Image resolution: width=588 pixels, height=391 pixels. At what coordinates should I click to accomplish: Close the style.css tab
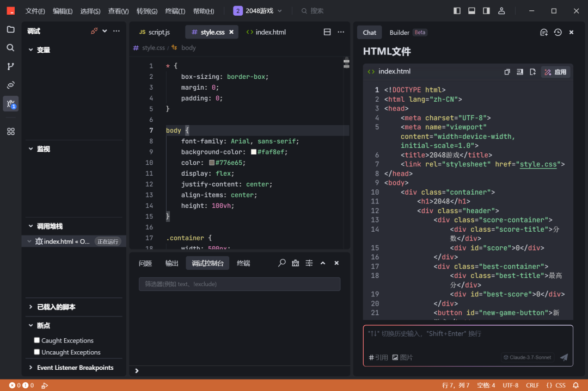231,32
